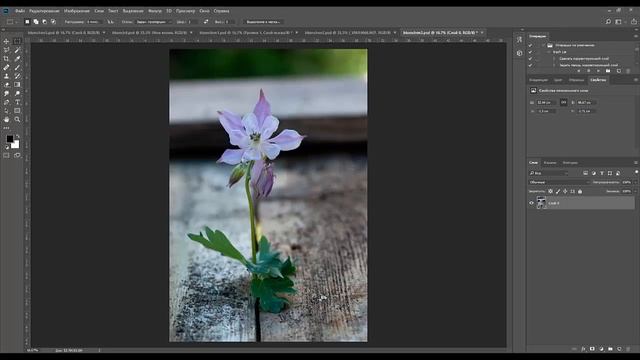Open the workspace switcher icon
640x360 pixels.
tap(619, 22)
